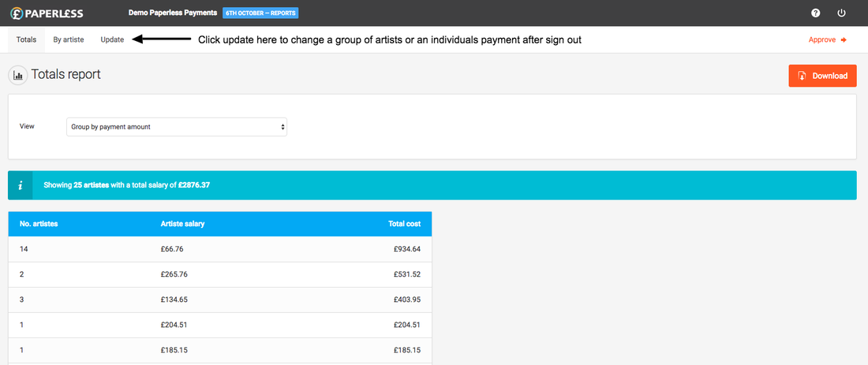
Task: Open the Group by payment amount dropdown
Action: click(177, 126)
